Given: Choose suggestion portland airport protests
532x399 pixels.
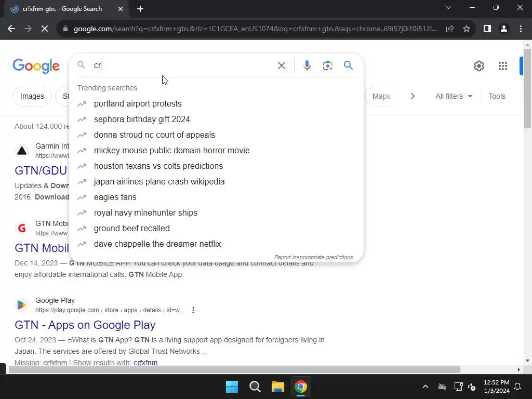Looking at the screenshot, I should tap(216, 104).
